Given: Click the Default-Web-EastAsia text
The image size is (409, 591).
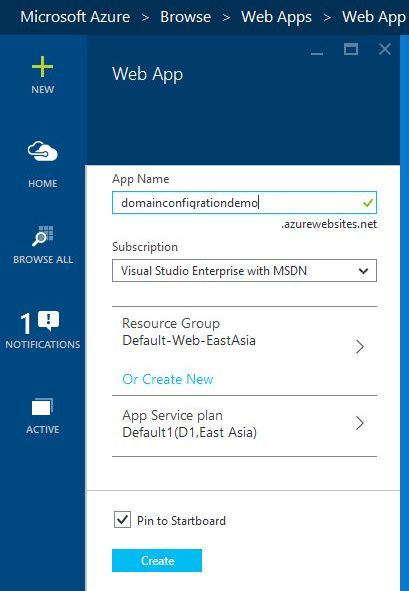Looking at the screenshot, I should [x=189, y=340].
